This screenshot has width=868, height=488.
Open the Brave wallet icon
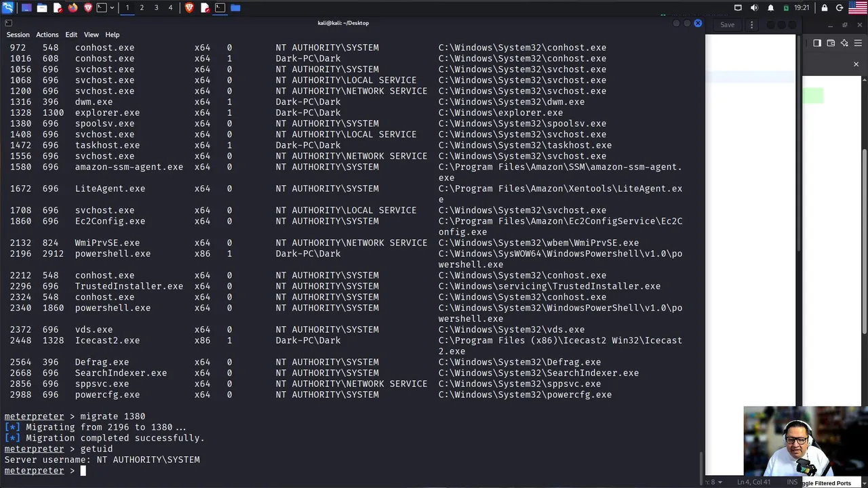coord(831,43)
